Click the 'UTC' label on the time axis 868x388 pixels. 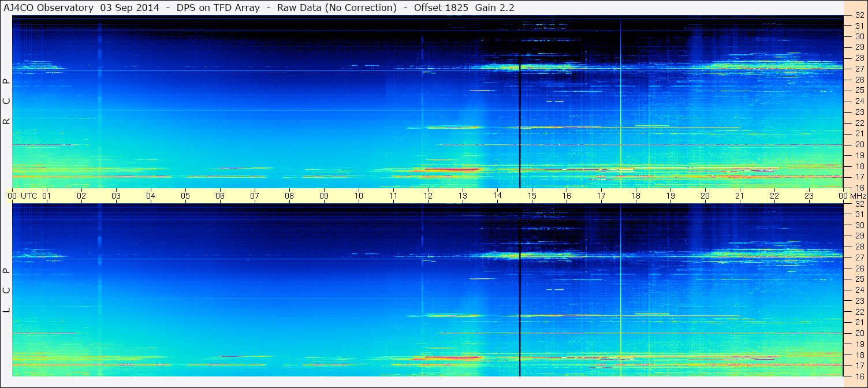click(29, 196)
